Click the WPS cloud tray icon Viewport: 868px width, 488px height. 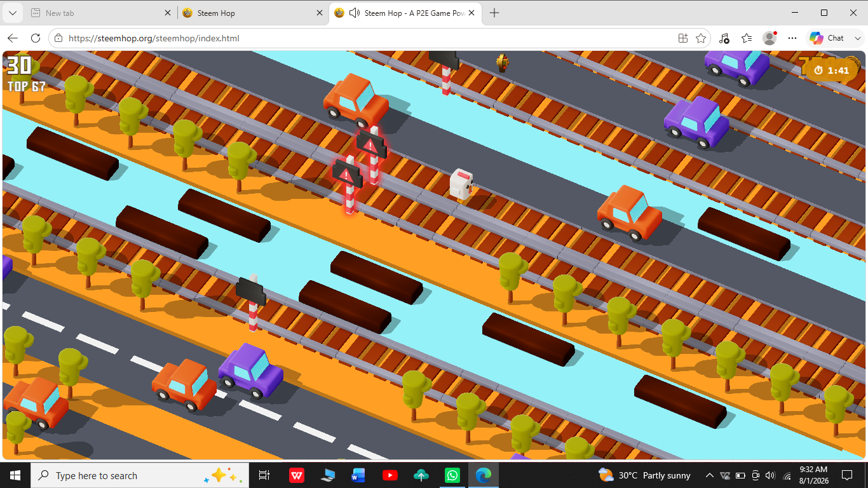726,475
